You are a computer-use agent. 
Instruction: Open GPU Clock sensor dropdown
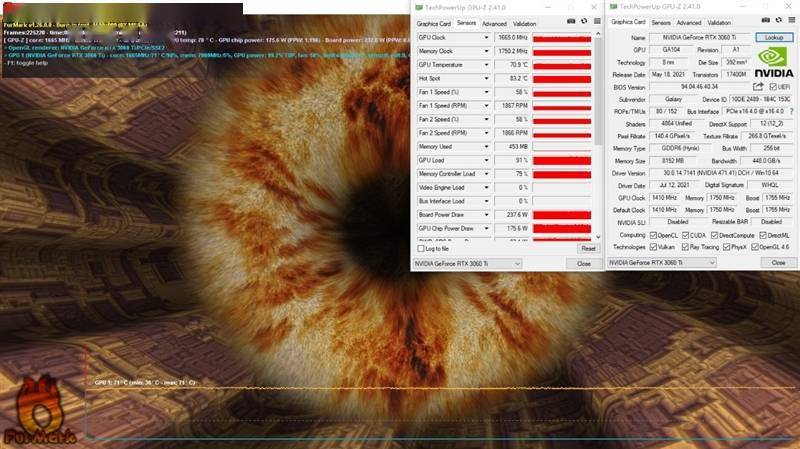point(486,38)
